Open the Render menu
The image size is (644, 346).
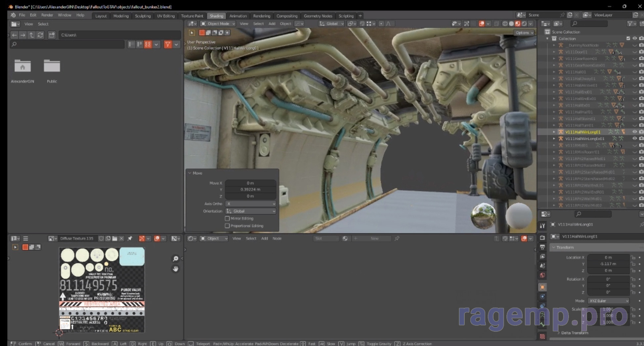[47, 15]
